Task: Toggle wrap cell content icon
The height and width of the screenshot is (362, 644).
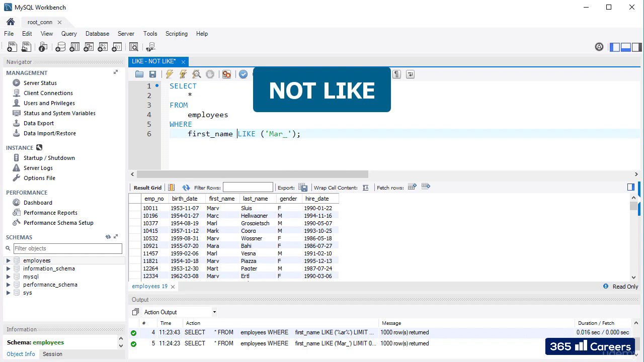Action: (x=366, y=188)
